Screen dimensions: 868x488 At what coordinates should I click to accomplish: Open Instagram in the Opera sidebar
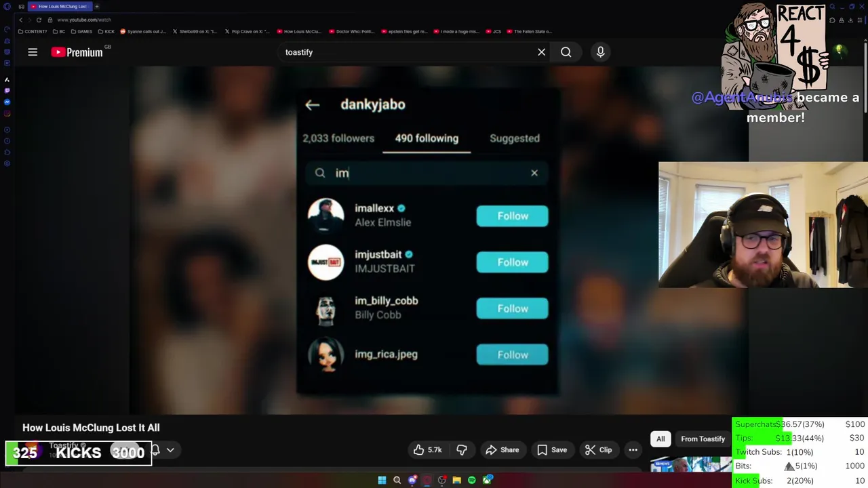coord(7,113)
